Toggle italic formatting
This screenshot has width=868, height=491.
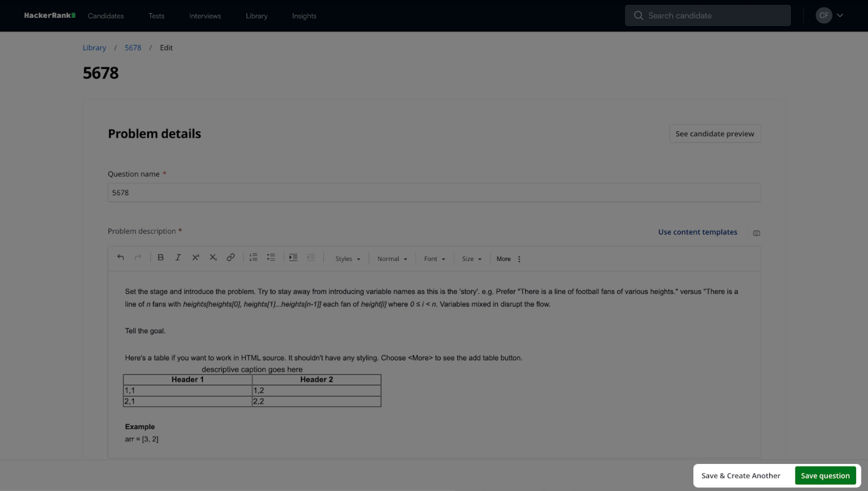coord(178,258)
